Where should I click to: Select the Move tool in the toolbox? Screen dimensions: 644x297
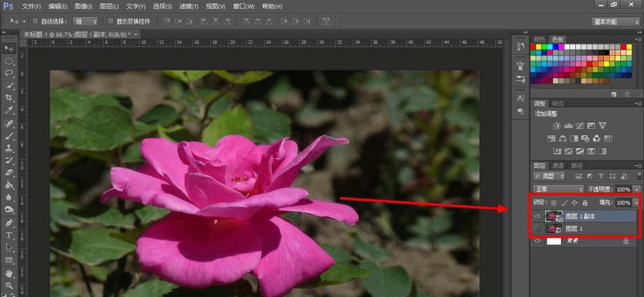coord(9,48)
